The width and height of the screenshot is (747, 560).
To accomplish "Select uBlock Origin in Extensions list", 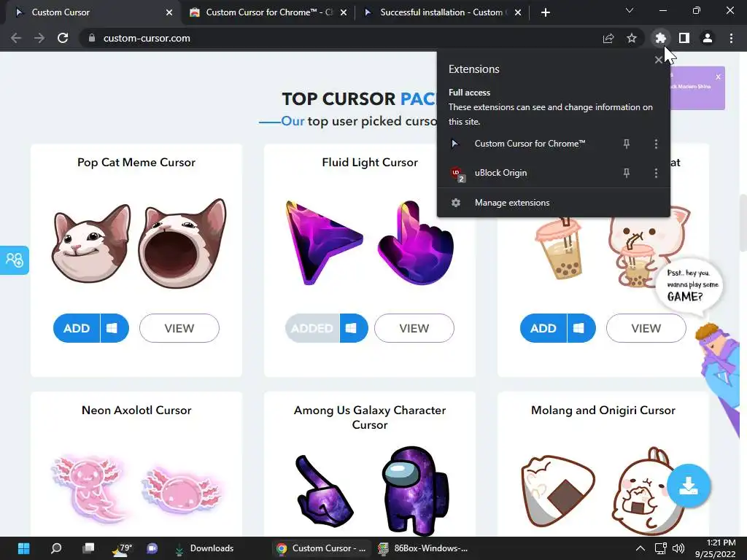I will [x=500, y=173].
